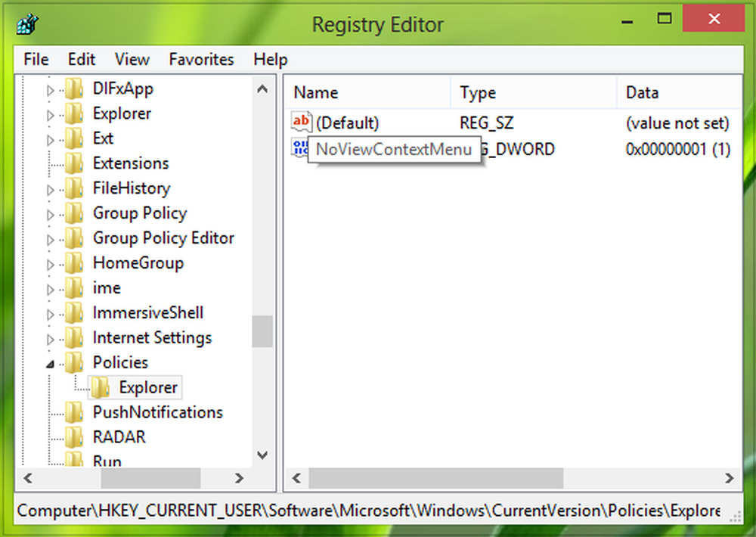The height and width of the screenshot is (537, 756).
Task: Click the folder icon of Explorer under Policies
Action: click(x=101, y=387)
